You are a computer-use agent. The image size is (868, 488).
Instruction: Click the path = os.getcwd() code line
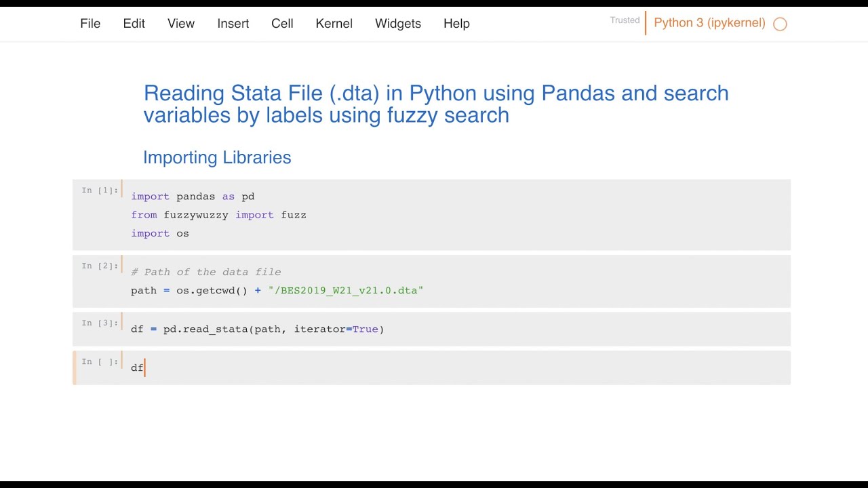(277, 290)
